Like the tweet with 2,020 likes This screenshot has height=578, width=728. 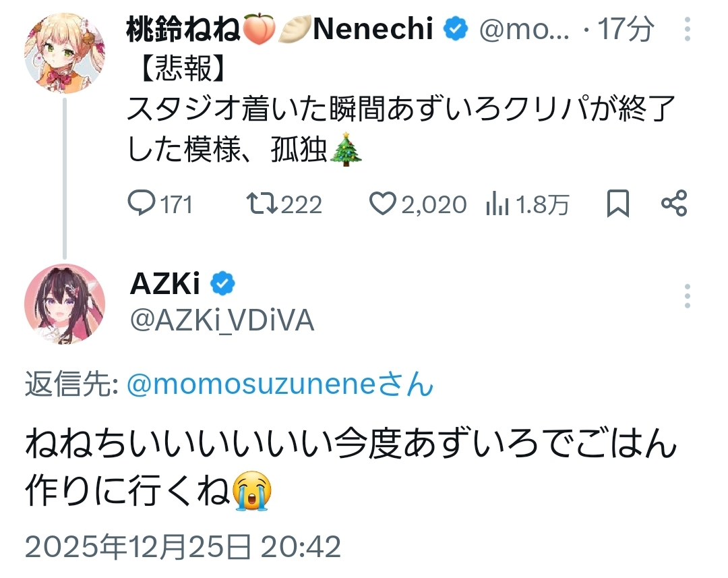click(x=384, y=204)
